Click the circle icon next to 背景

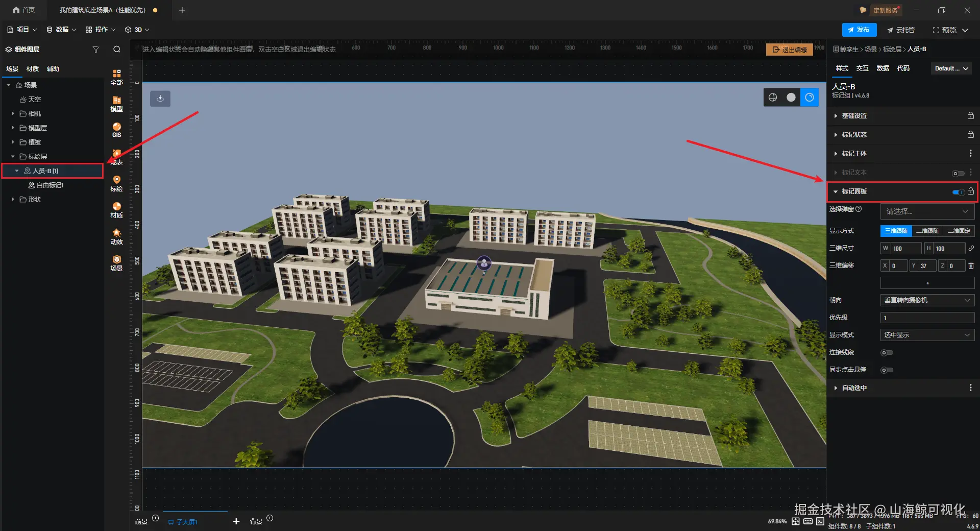click(x=270, y=518)
